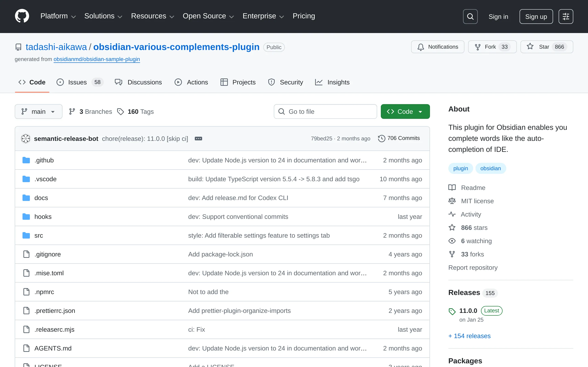Expand the commit message ellipsis icon
The width and height of the screenshot is (588, 367).
[198, 139]
